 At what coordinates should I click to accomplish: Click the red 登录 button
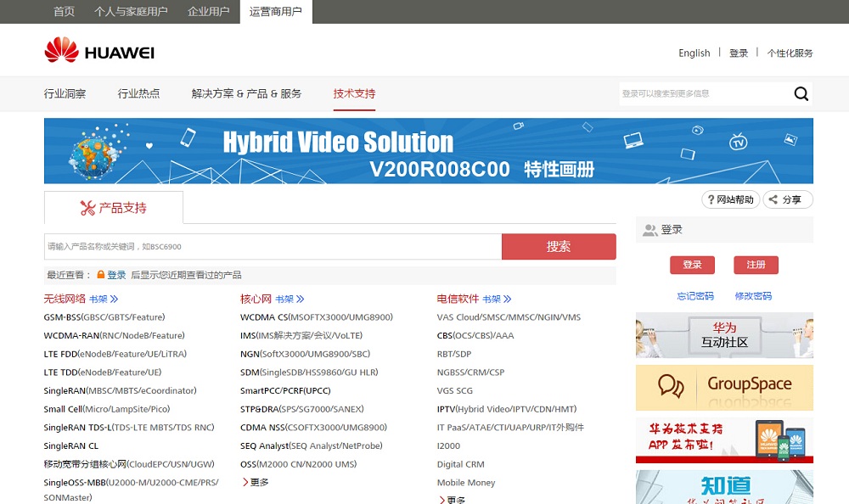tap(692, 265)
